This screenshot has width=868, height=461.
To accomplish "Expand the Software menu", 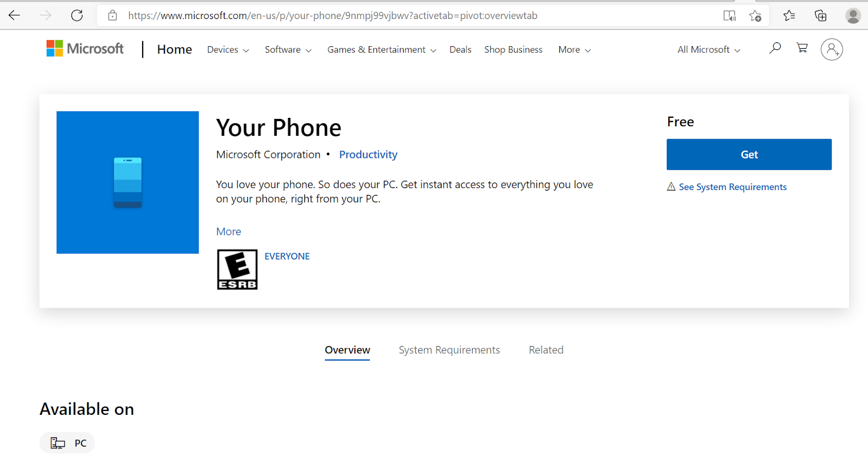I will [288, 49].
